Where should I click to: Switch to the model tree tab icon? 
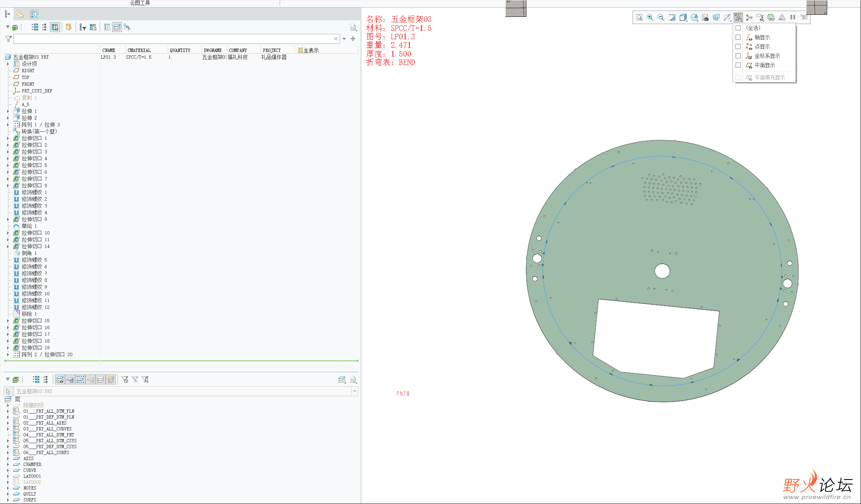(7, 14)
